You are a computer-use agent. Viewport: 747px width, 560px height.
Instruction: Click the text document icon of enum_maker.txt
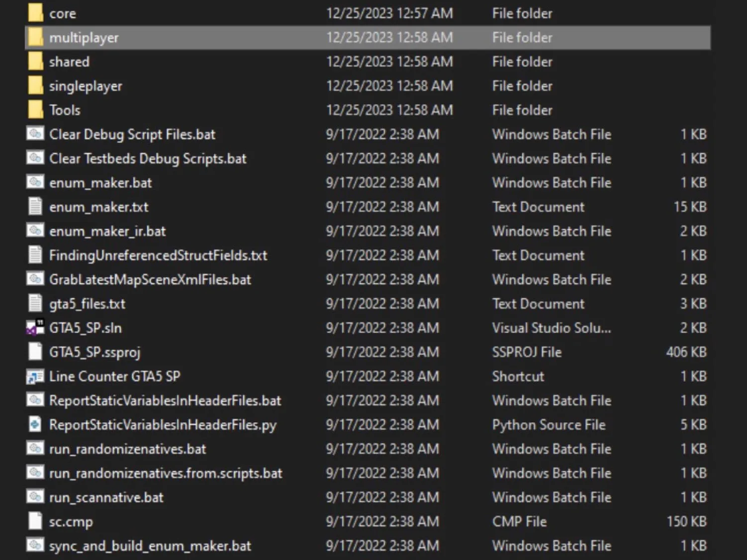click(x=35, y=206)
